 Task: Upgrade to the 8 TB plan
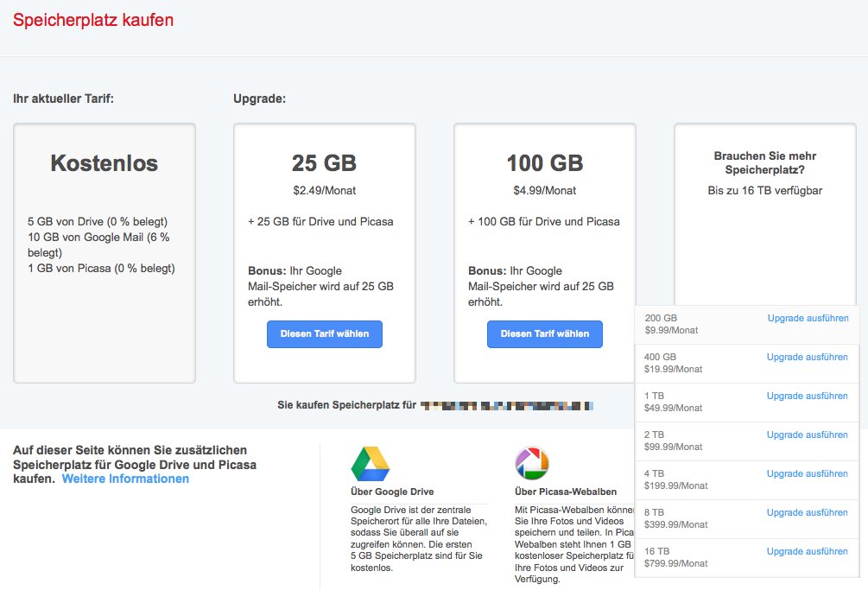click(x=807, y=512)
